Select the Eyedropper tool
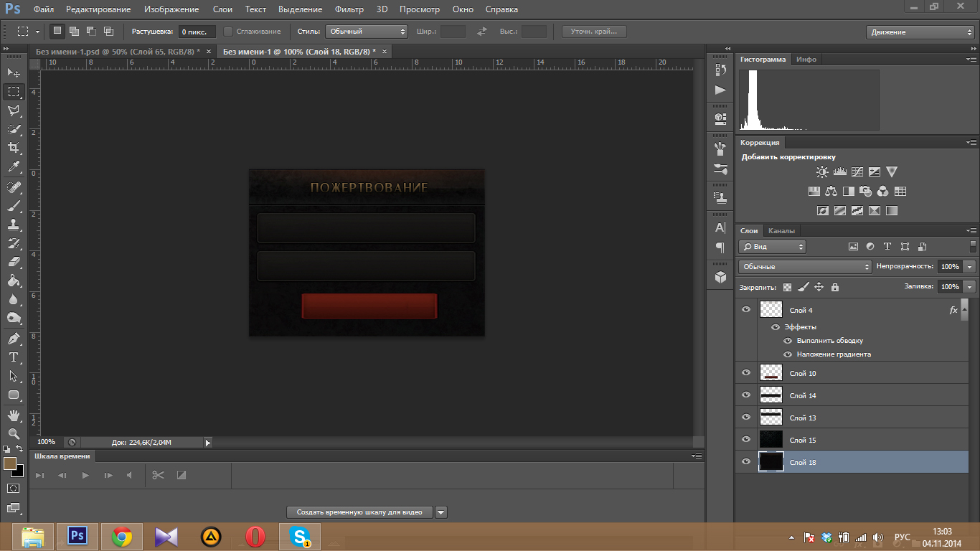980x551 pixels. pyautogui.click(x=14, y=166)
